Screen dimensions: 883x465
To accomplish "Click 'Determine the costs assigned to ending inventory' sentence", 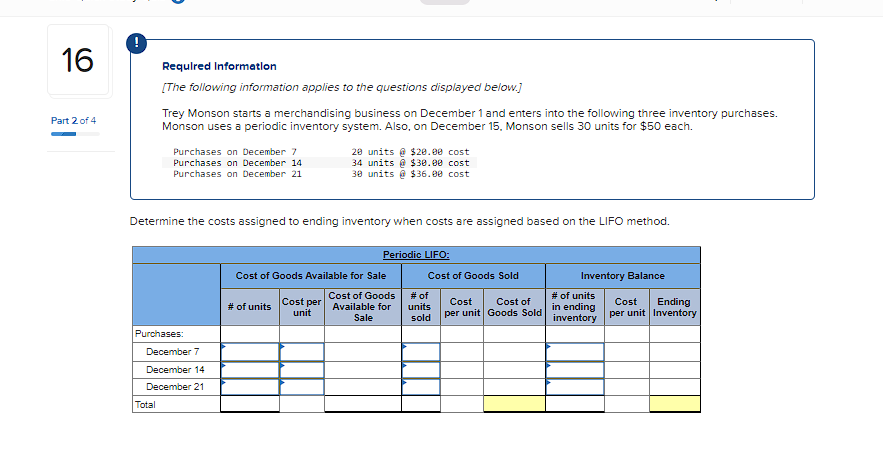I will pyautogui.click(x=400, y=221).
